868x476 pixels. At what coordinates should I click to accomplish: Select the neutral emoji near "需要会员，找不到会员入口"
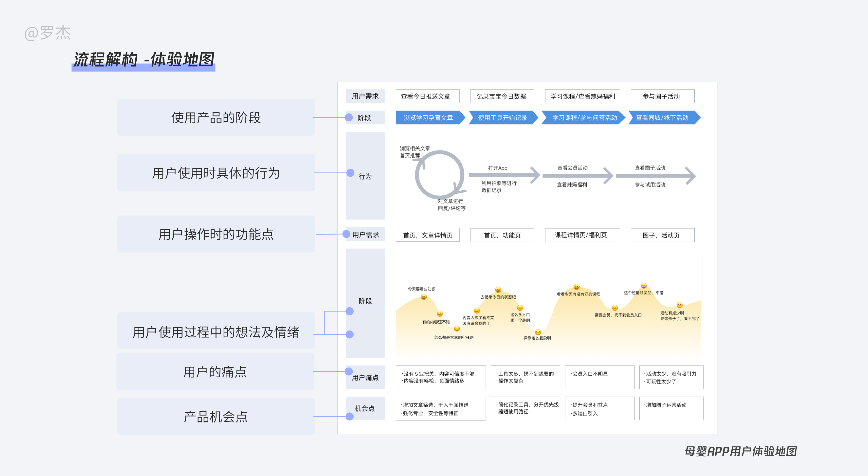(615, 308)
